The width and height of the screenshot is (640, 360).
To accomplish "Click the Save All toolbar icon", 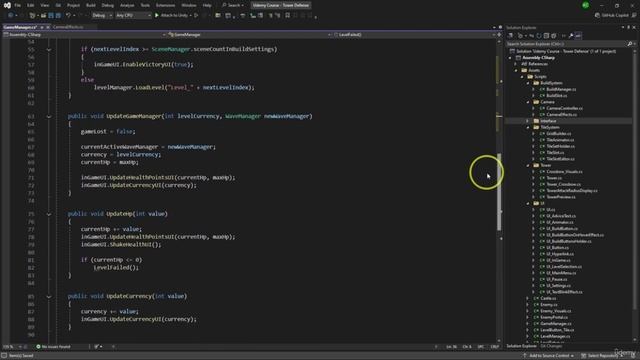I will (x=58, y=16).
